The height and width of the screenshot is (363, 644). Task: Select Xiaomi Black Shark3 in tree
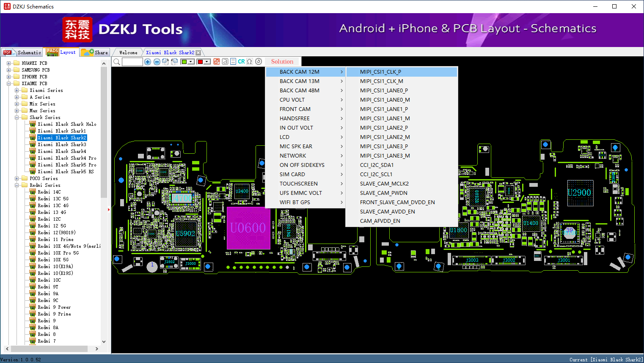pos(62,144)
